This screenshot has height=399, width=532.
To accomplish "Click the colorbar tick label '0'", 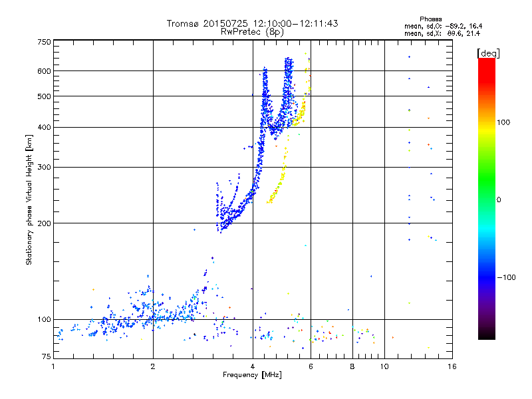I will coord(499,199).
